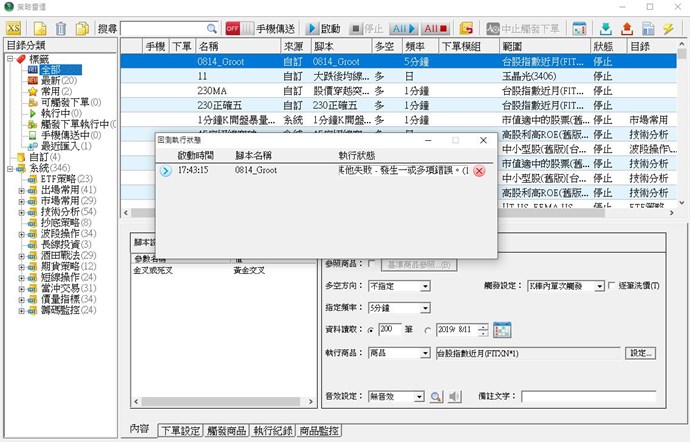Click the XS logo icon
690x442 pixels.
pyautogui.click(x=14, y=28)
